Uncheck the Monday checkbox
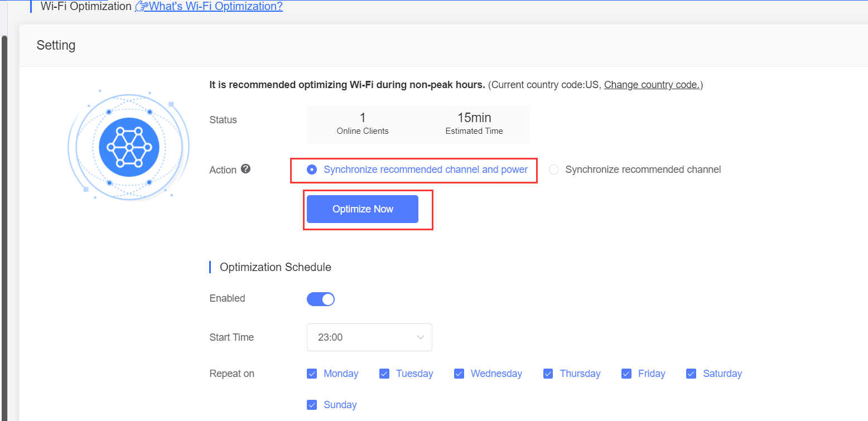Screen dimensions: 868x421 click(312, 374)
